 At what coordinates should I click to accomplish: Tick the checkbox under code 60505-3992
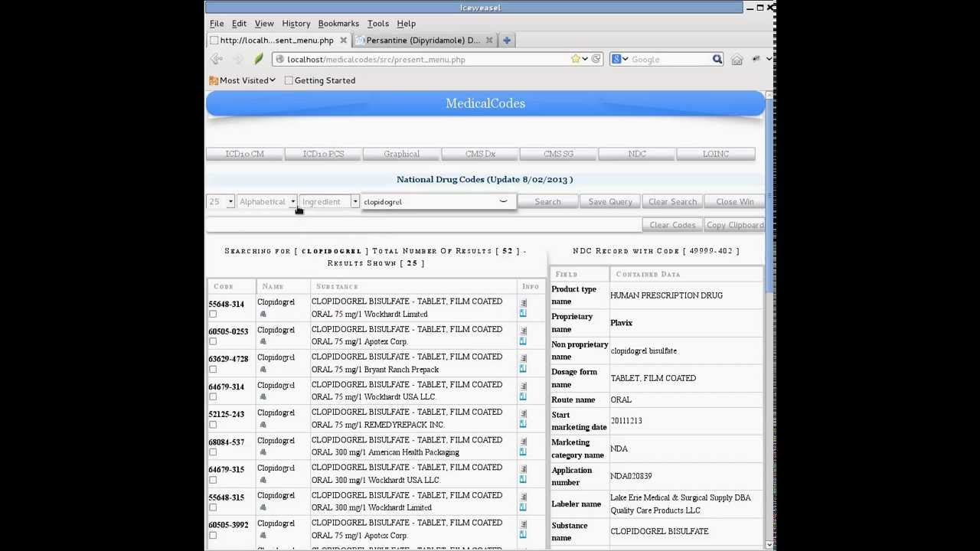[x=213, y=535]
